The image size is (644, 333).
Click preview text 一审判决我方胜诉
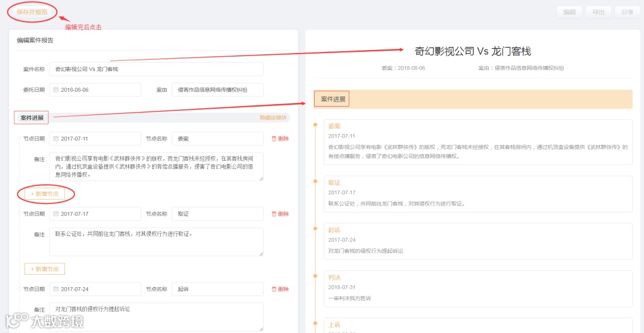[x=350, y=298]
